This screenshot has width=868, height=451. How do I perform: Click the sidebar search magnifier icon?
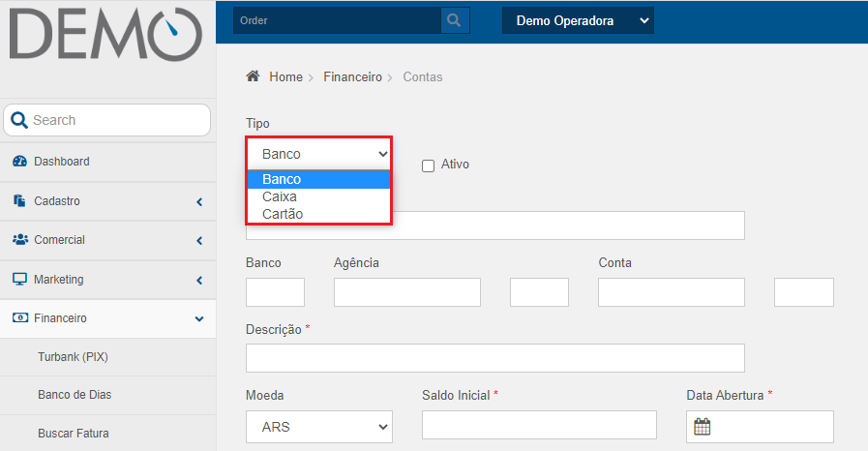click(x=18, y=120)
